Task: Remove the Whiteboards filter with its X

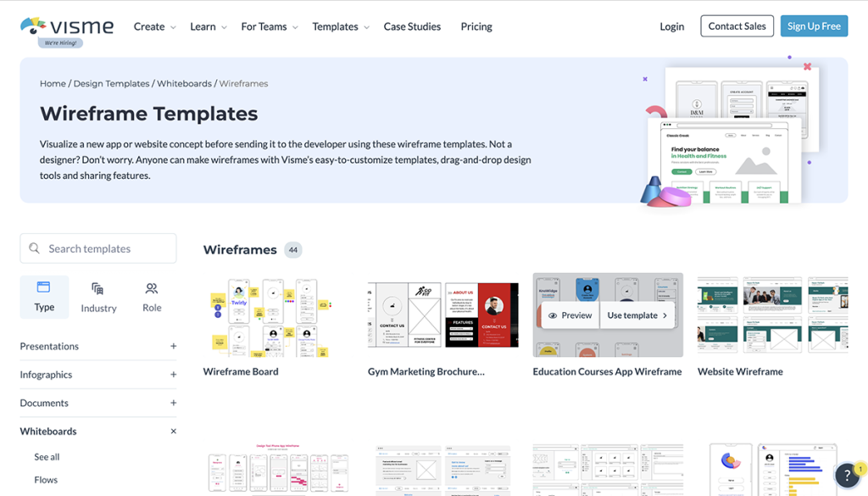Action: click(x=172, y=431)
